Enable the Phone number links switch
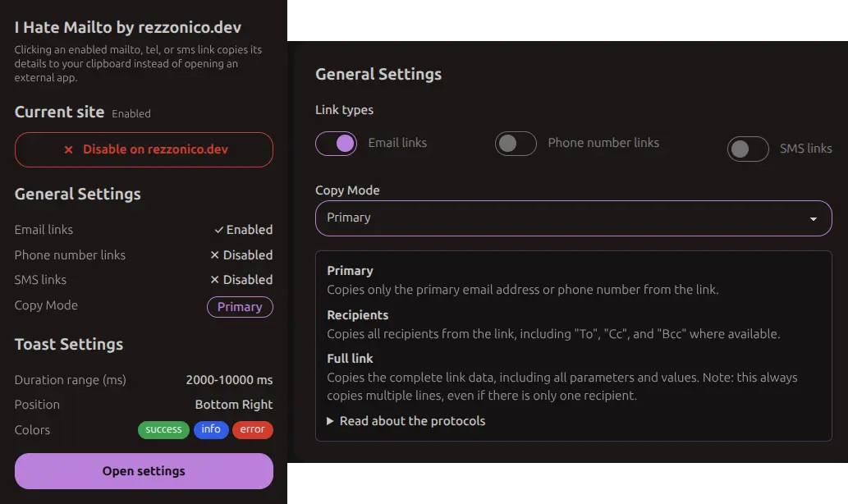This screenshot has width=848, height=504. pyautogui.click(x=516, y=144)
